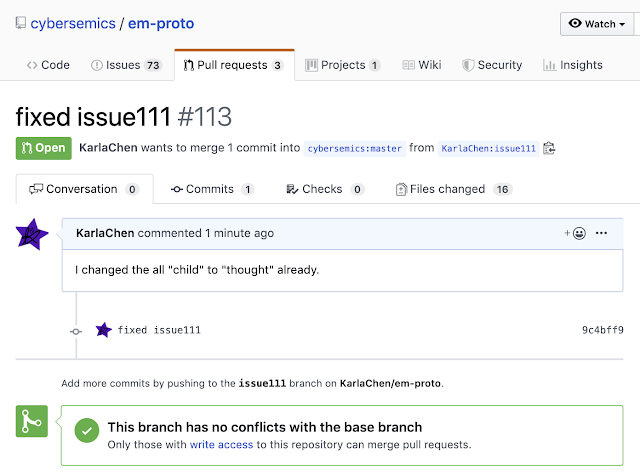Viewport: 640px width, 475px height.
Task: Click KarlaChen's purple star avatar
Action: [x=32, y=235]
